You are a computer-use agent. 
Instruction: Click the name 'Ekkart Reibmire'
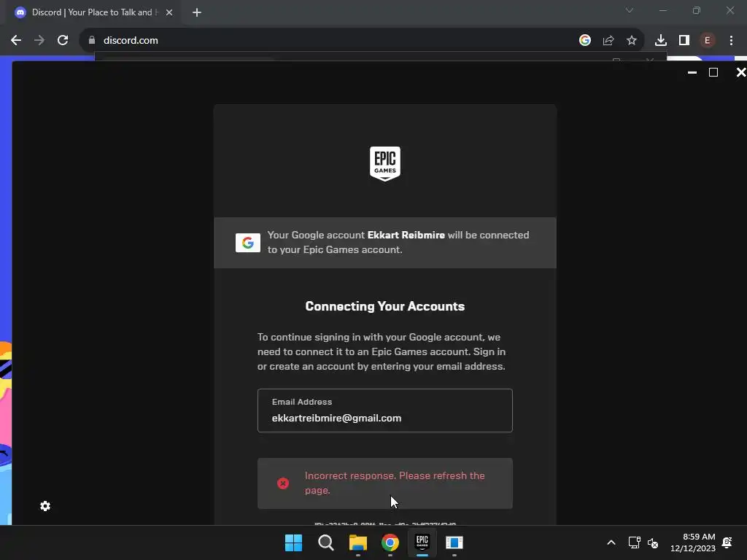pyautogui.click(x=406, y=236)
